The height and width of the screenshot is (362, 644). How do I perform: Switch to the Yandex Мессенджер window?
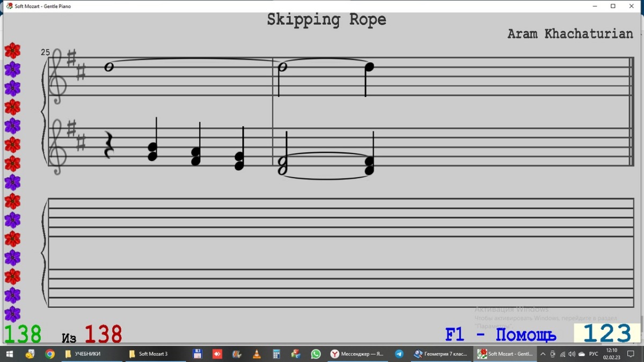tap(357, 354)
